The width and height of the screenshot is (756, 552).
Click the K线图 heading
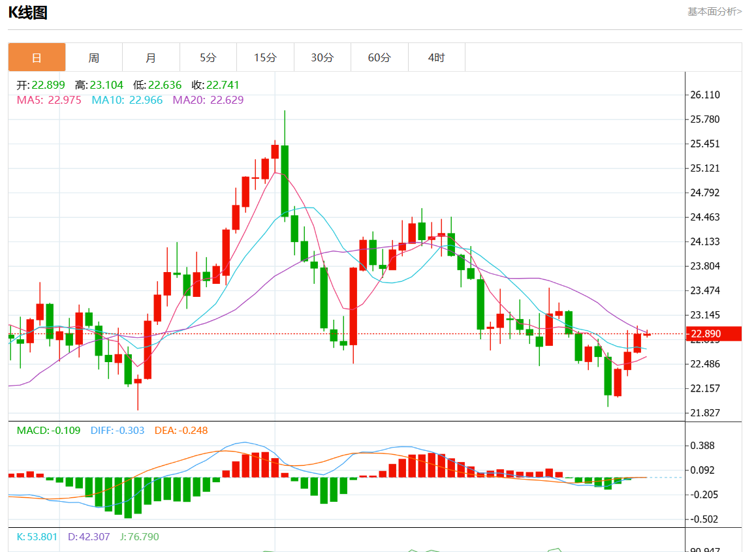pyautogui.click(x=27, y=12)
